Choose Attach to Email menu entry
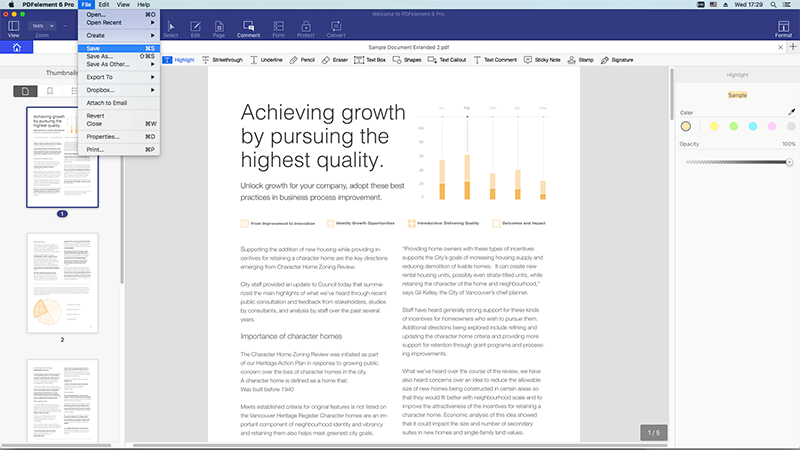800x450 pixels. [119, 103]
